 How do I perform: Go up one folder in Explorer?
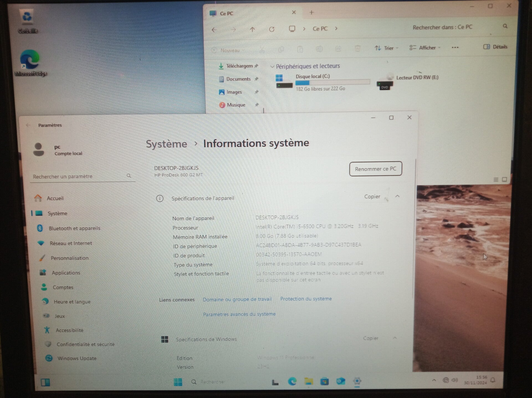click(252, 29)
